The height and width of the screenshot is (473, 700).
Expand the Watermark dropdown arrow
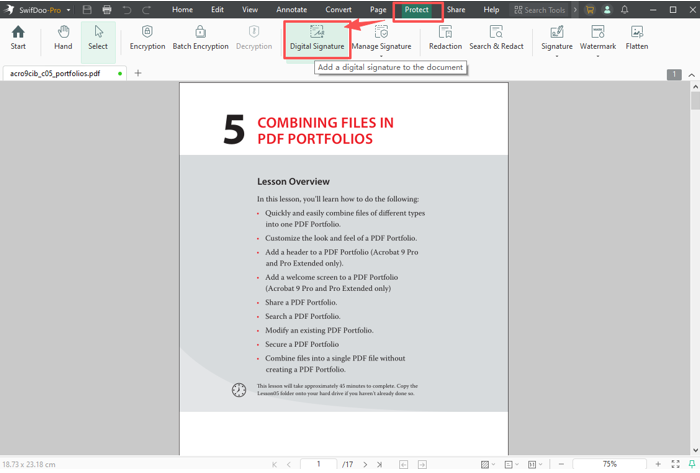[598, 56]
